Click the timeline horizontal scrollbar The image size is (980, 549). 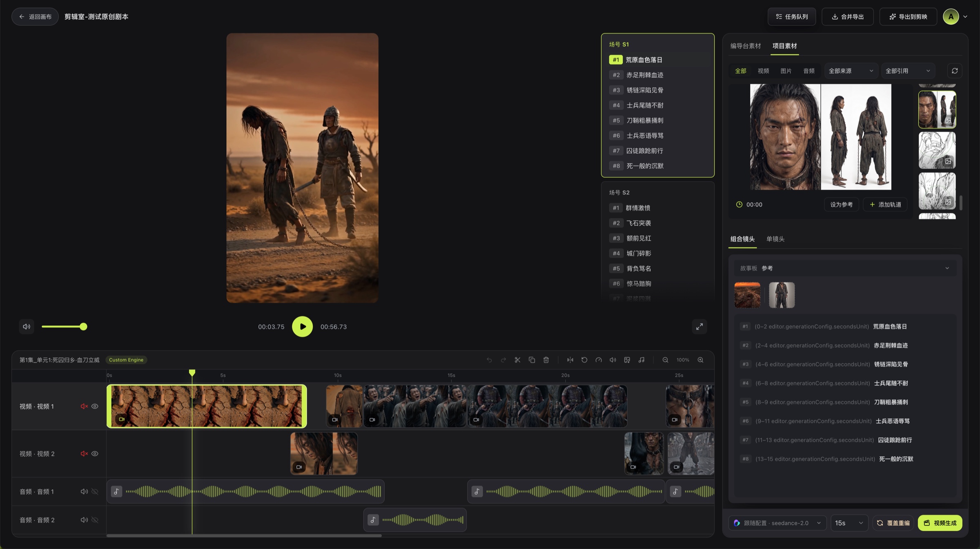point(244,536)
